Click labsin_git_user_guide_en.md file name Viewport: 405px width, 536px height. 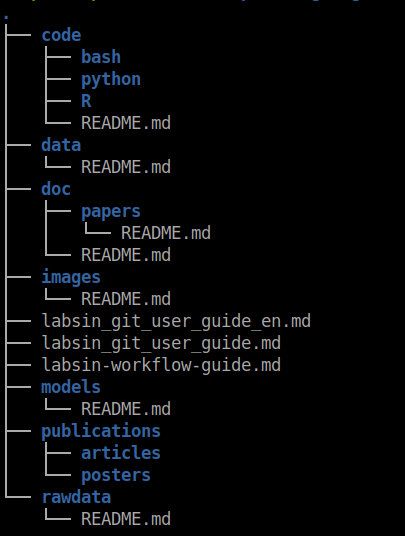click(x=176, y=322)
